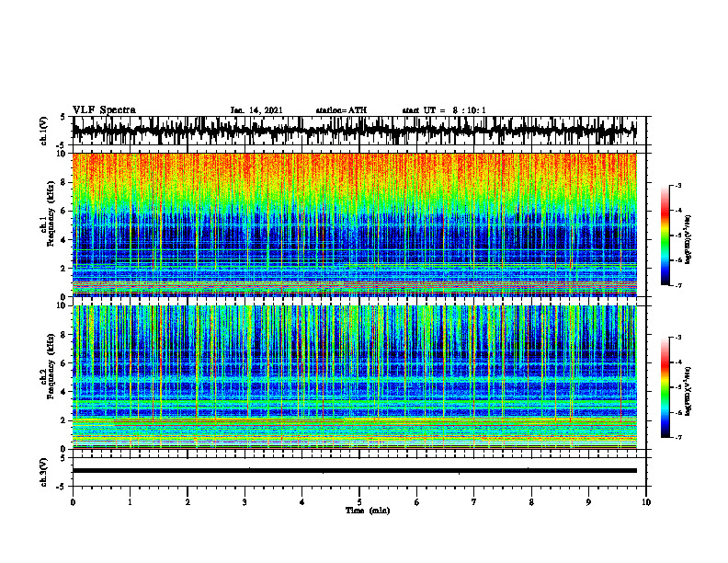
Task: Click time axis tick label 10
Action: 646,502
